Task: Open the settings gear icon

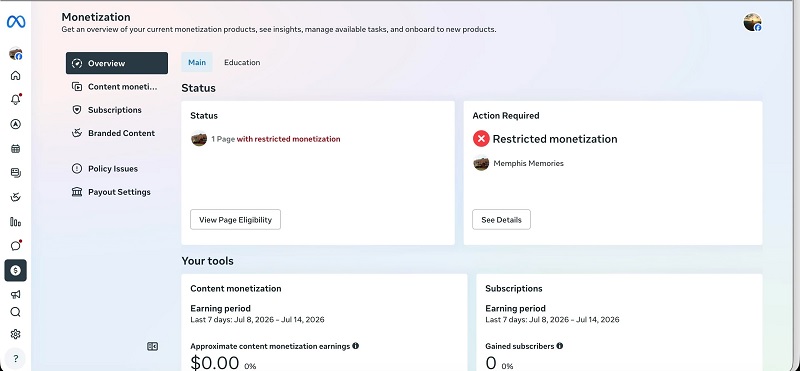Action: click(16, 334)
